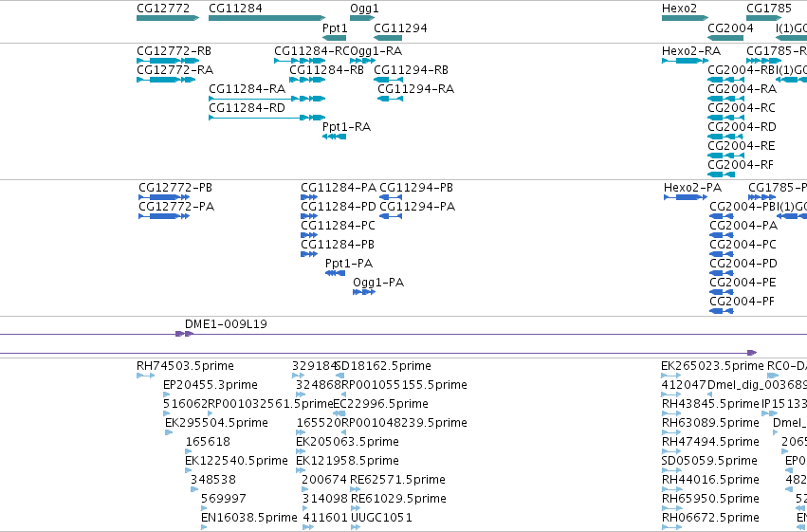Select transcript CG12772-RA
This screenshot has width=807, height=532.
[166, 80]
